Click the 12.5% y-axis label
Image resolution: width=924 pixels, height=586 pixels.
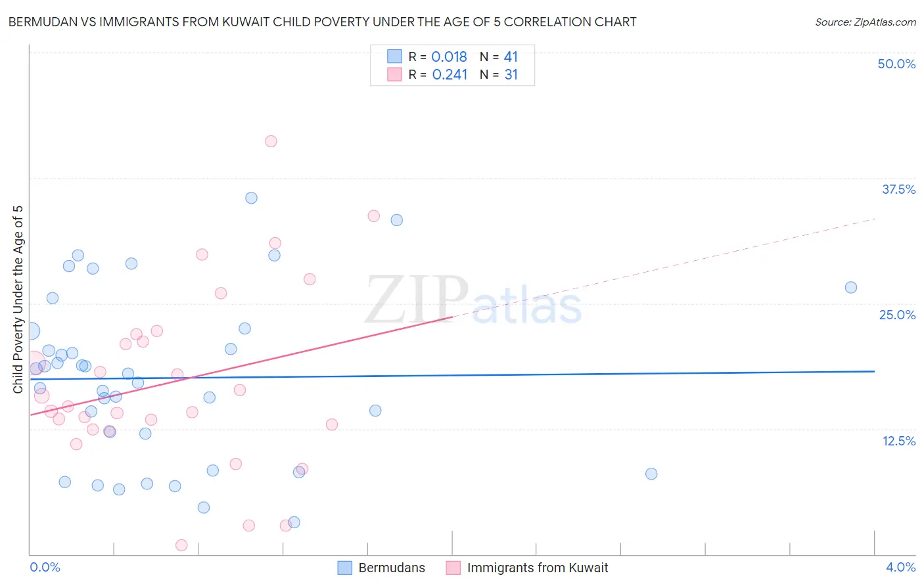[898, 441]
